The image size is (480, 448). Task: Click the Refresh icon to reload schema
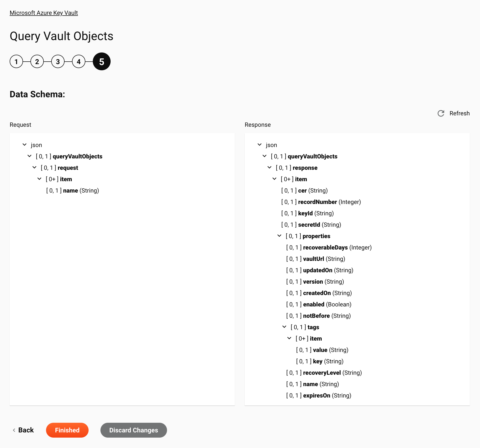click(x=441, y=113)
